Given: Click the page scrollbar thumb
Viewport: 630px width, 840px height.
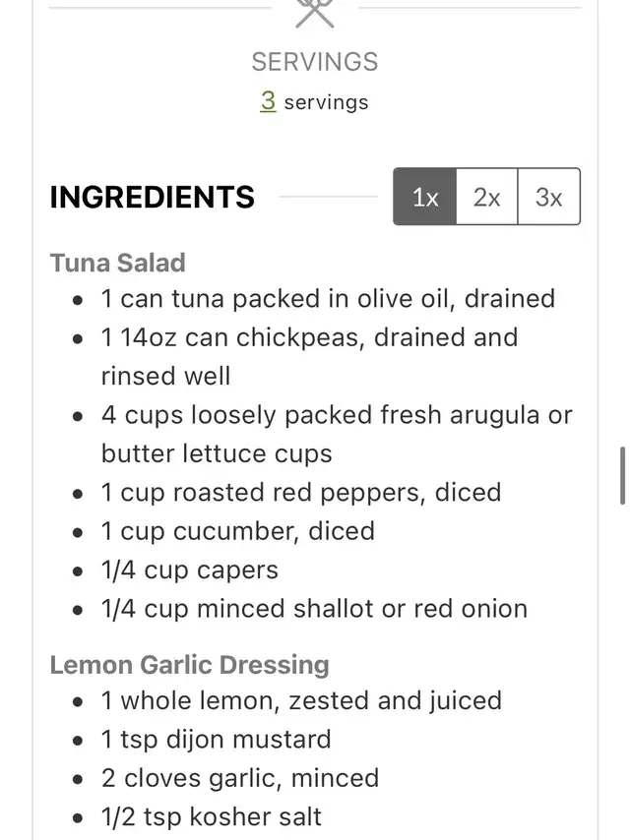Looking at the screenshot, I should pos(622,475).
